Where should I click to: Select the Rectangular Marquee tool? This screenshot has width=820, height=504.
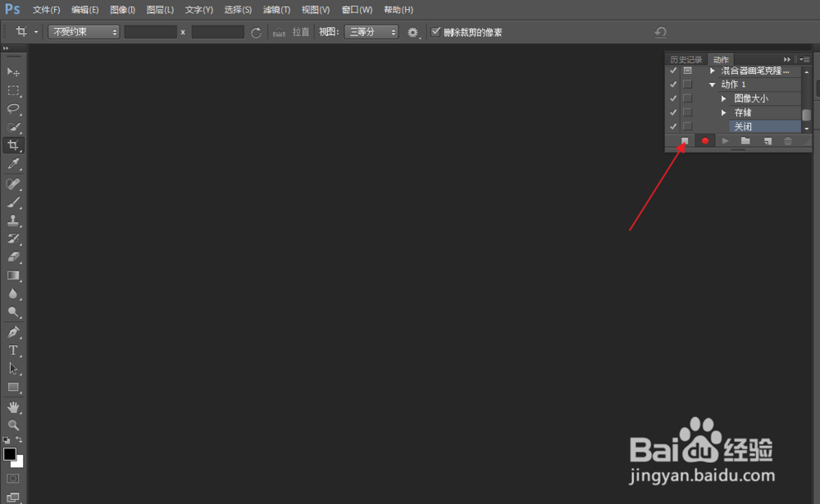[x=14, y=90]
